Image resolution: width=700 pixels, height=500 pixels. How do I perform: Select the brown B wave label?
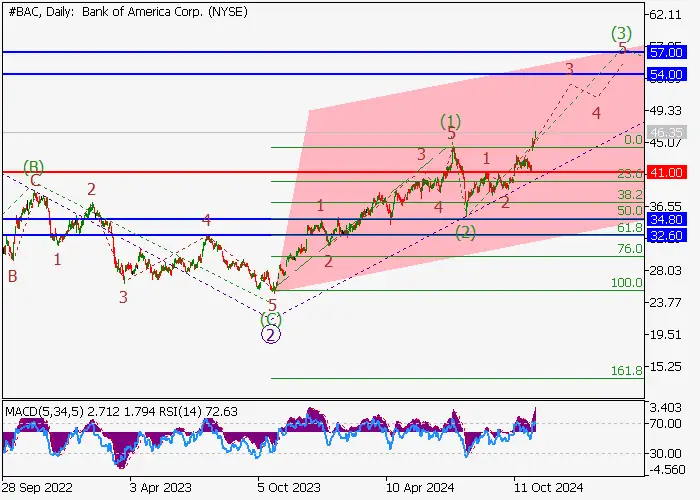click(x=12, y=276)
